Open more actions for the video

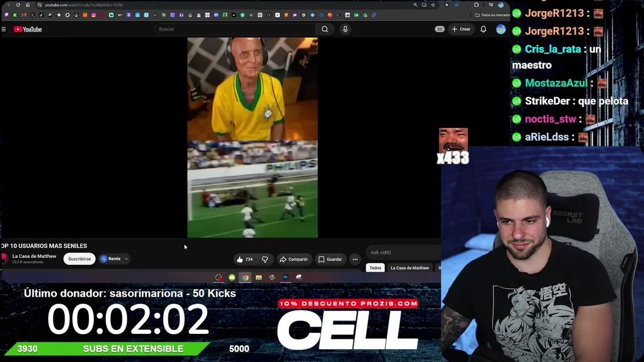(355, 259)
